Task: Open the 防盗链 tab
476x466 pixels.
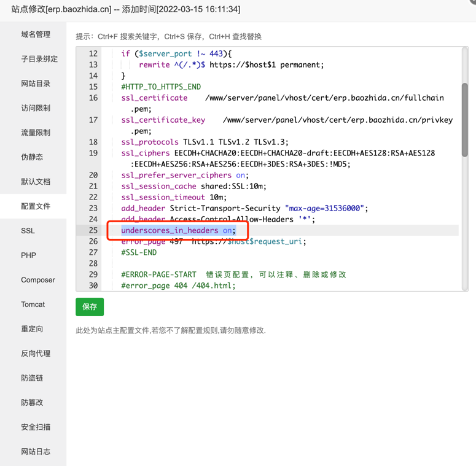Action: (32, 378)
